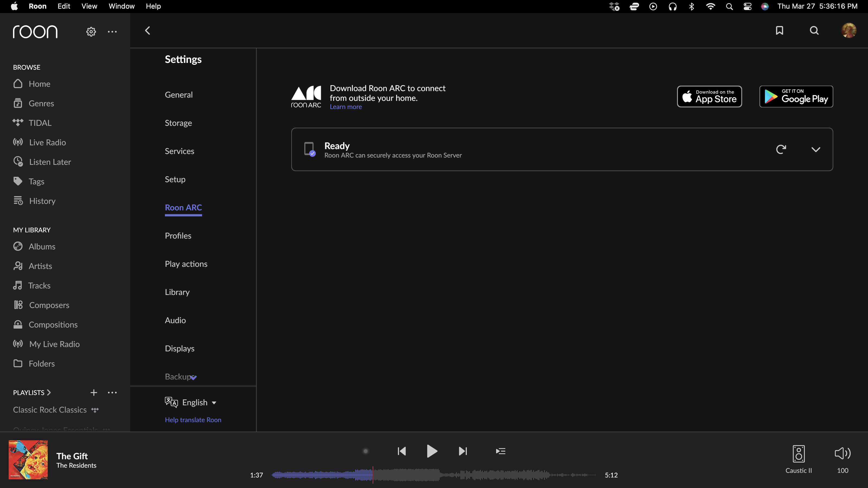Viewport: 868px width, 488px height.
Task: Open Tracks in My Library
Action: pyautogui.click(x=32, y=285)
